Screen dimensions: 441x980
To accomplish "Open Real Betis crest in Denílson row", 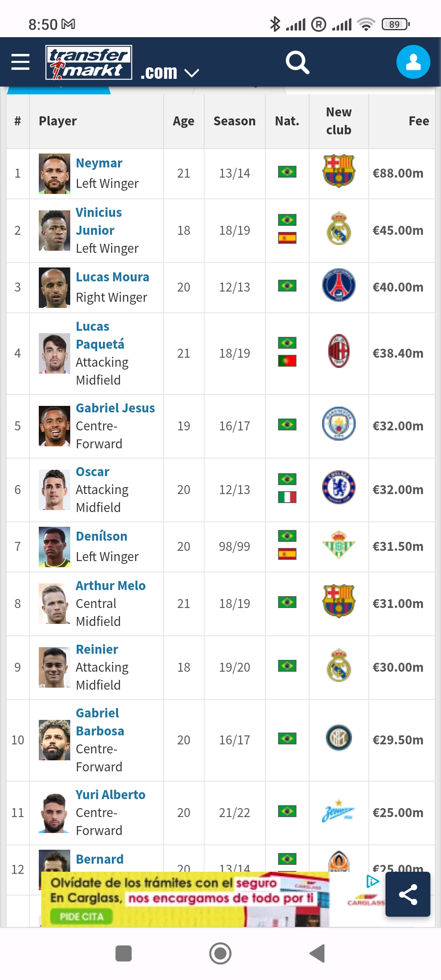I will (339, 544).
